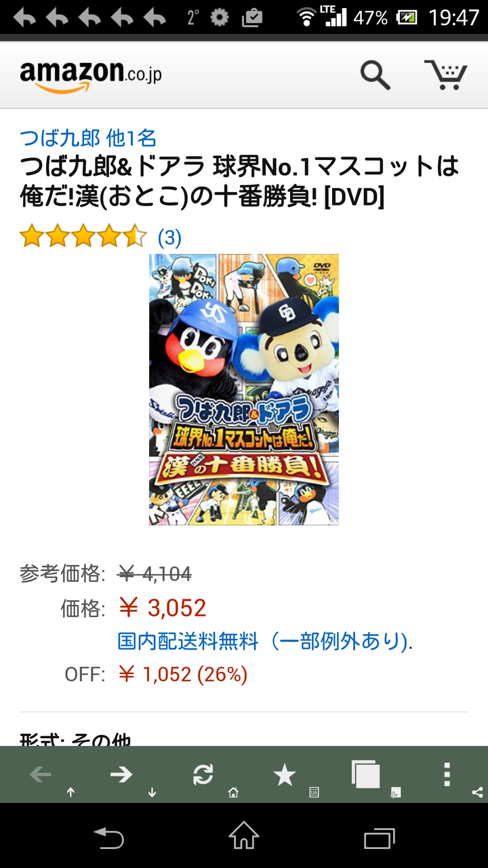488x868 pixels.
Task: Open bookmarks star icon
Action: tap(285, 774)
